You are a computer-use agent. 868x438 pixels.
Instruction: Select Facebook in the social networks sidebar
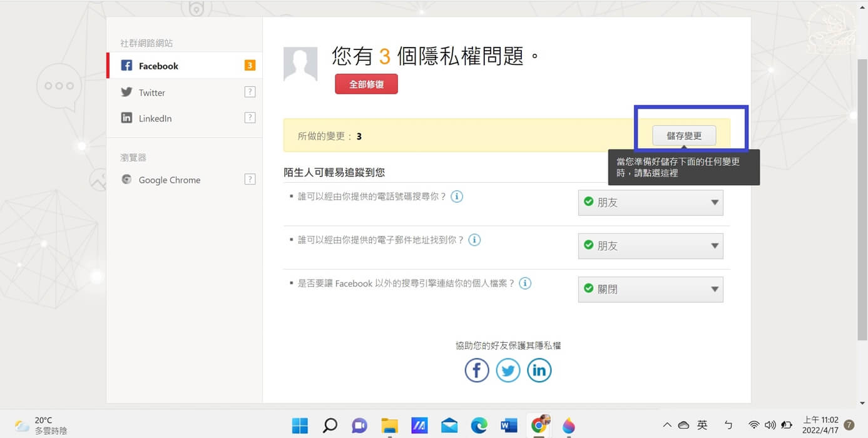pyautogui.click(x=158, y=65)
